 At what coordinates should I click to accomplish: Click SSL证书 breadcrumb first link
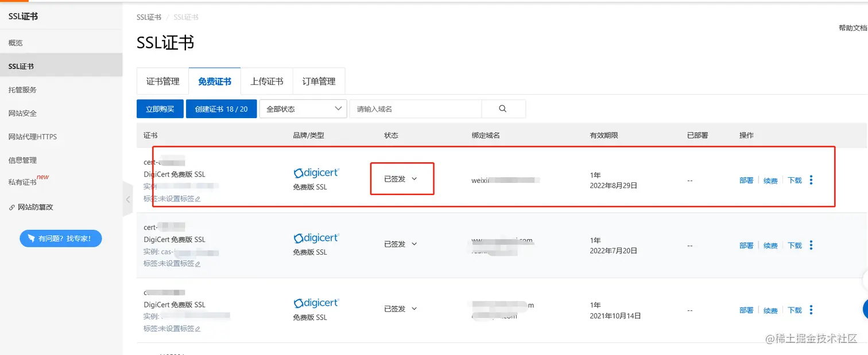point(149,17)
